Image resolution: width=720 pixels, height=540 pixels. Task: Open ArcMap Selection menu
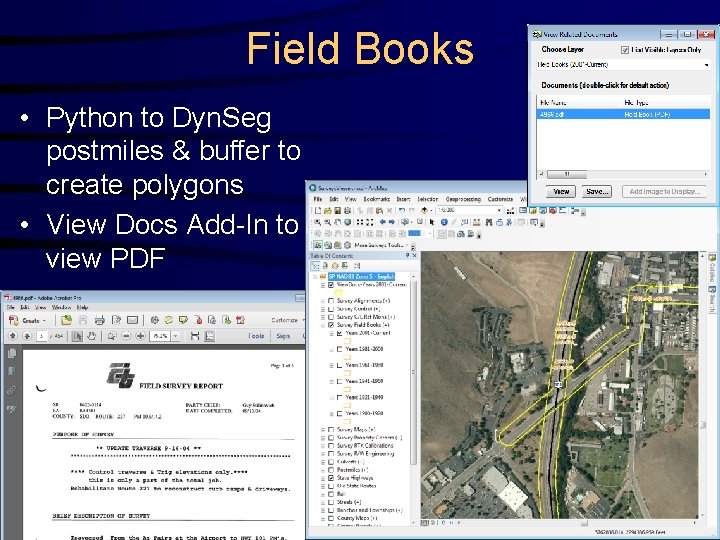pyautogui.click(x=428, y=199)
